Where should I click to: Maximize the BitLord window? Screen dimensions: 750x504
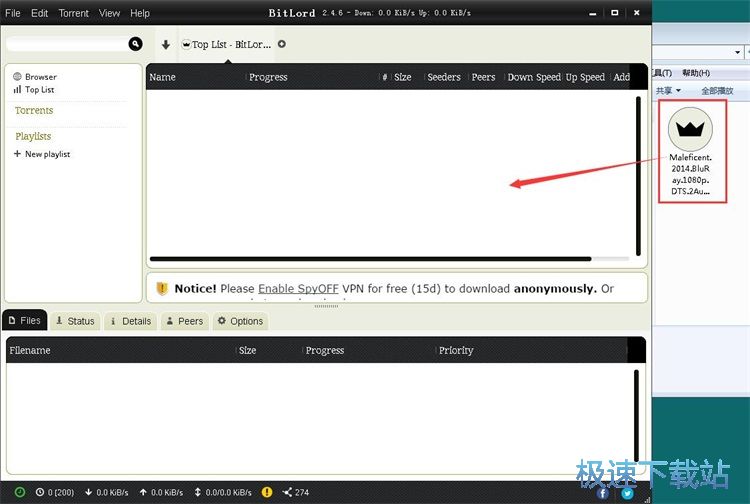(x=615, y=13)
